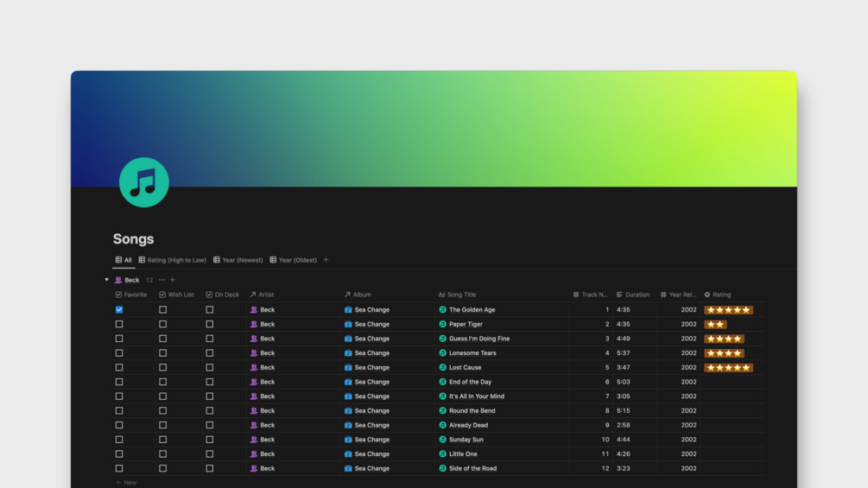Click the artist icon in Sunday Sun row
The height and width of the screenshot is (488, 868).
click(x=254, y=440)
